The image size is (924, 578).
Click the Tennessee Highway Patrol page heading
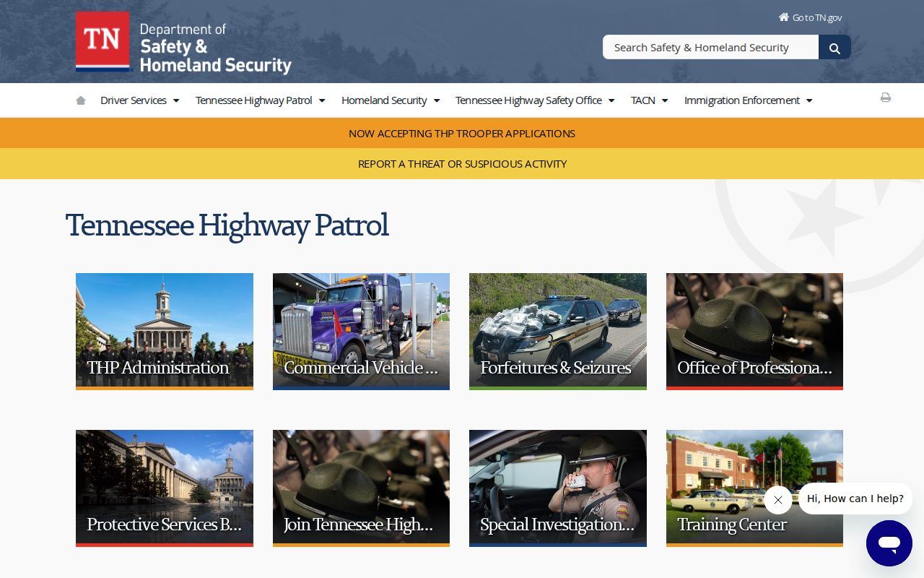pyautogui.click(x=227, y=225)
